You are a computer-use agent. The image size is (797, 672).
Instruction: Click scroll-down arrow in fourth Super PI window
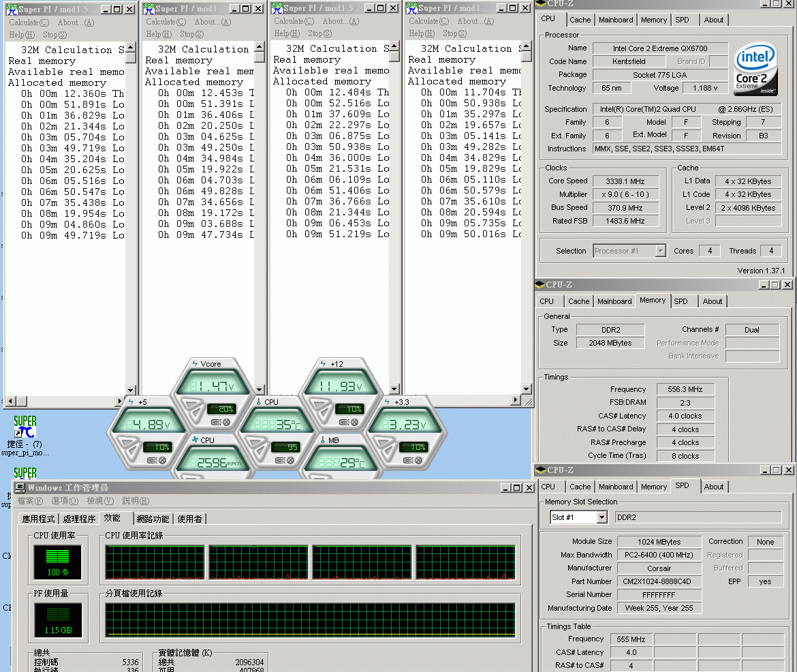(526, 389)
